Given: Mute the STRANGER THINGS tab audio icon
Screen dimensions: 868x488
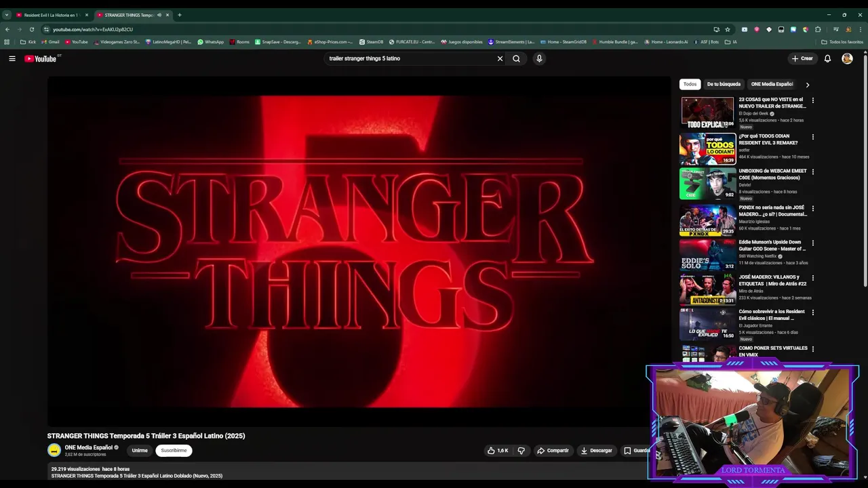Looking at the screenshot, I should pyautogui.click(x=159, y=15).
